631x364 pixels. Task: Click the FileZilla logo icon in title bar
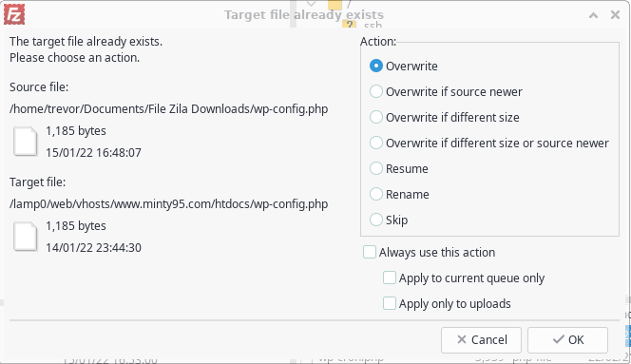pyautogui.click(x=14, y=14)
